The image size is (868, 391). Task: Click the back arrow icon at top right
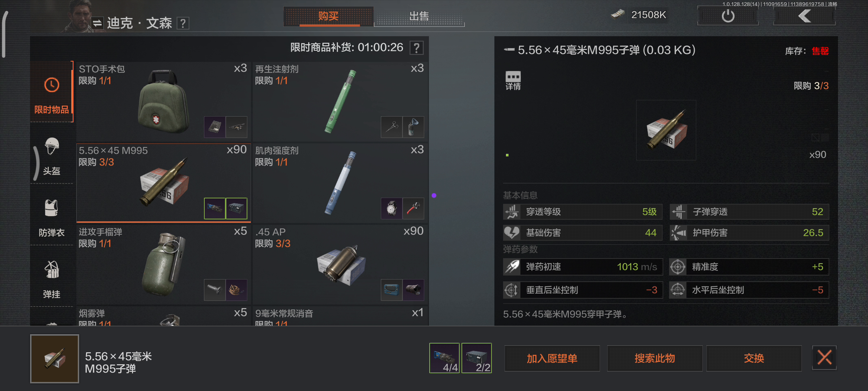point(804,16)
